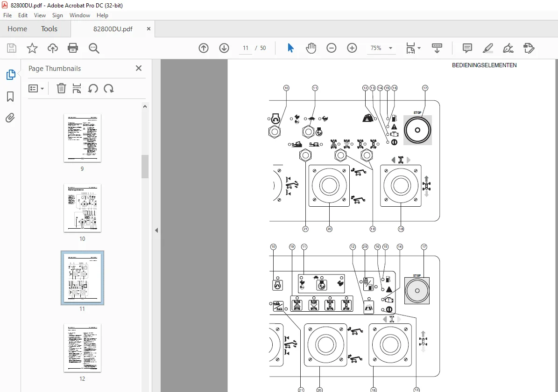Open the thumbnails options dropdown menu
Screen dimensions: 558x392
tap(36, 88)
